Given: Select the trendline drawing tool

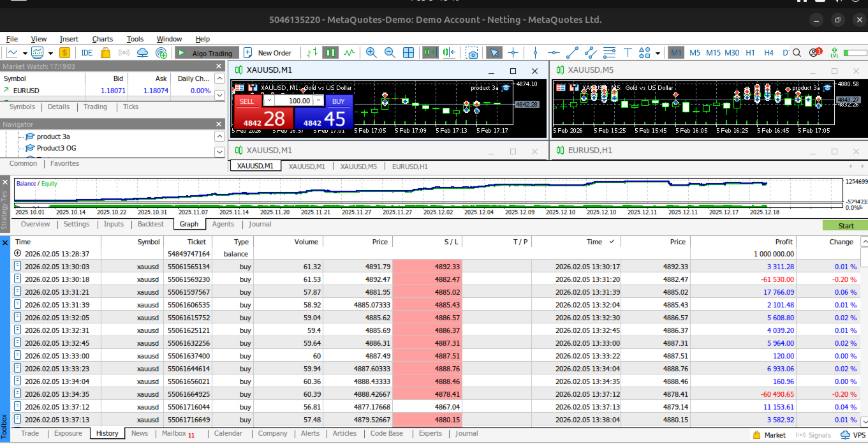Looking at the screenshot, I should click(x=572, y=53).
